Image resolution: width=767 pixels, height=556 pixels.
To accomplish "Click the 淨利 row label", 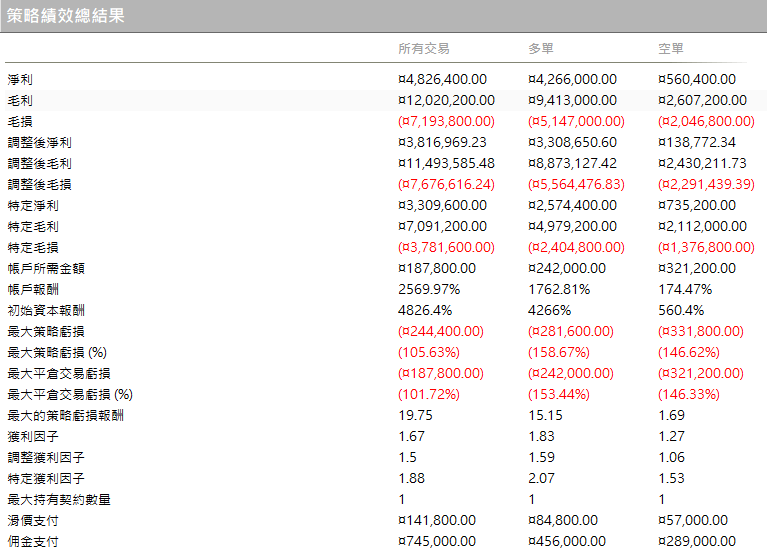I will pos(20,79).
